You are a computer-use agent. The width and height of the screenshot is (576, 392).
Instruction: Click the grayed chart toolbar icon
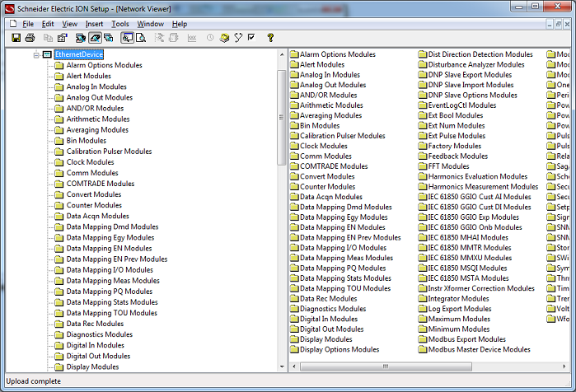tap(192, 38)
